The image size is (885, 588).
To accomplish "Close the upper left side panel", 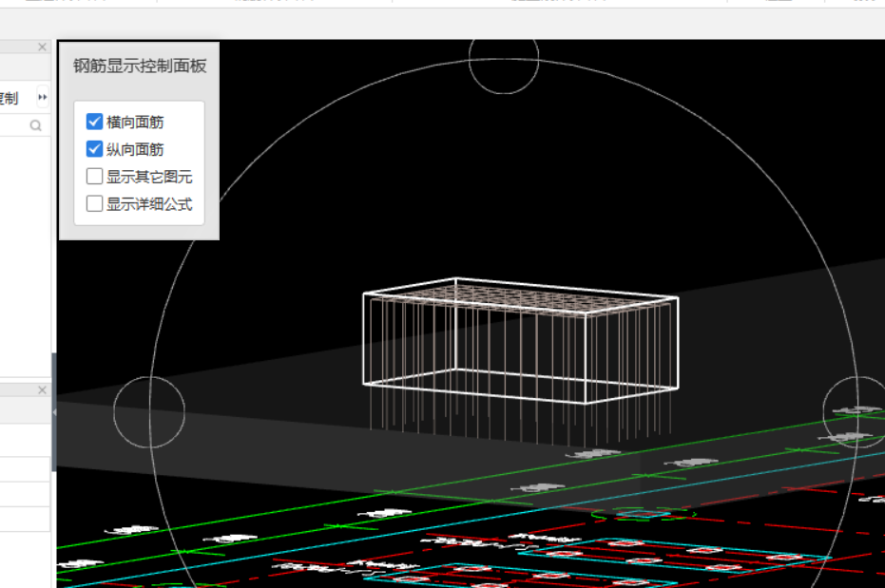I will (x=43, y=47).
